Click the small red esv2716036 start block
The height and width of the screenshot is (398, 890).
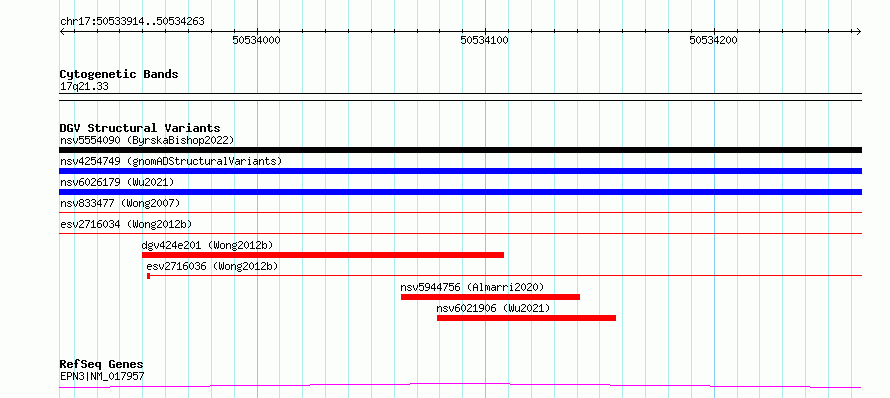(148, 276)
